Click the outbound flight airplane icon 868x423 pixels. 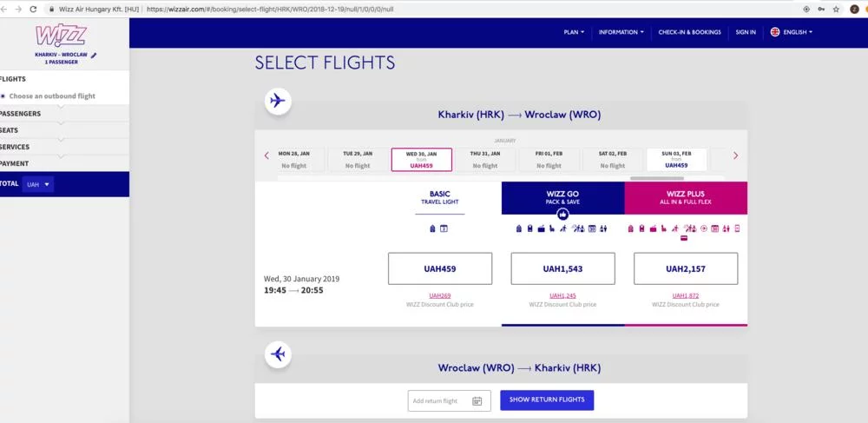click(278, 101)
